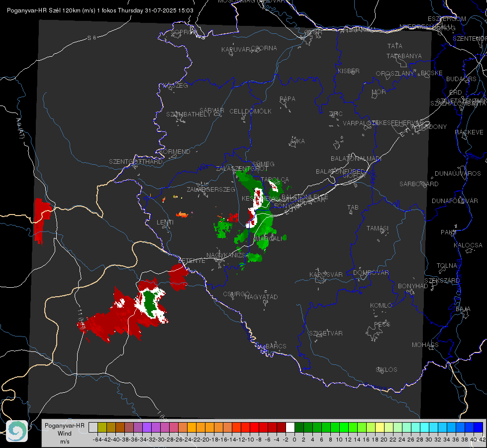Image resolution: width=487 pixels, height=448 pixels.
Task: Select the OROSZLANY label
Action: pos(395,74)
